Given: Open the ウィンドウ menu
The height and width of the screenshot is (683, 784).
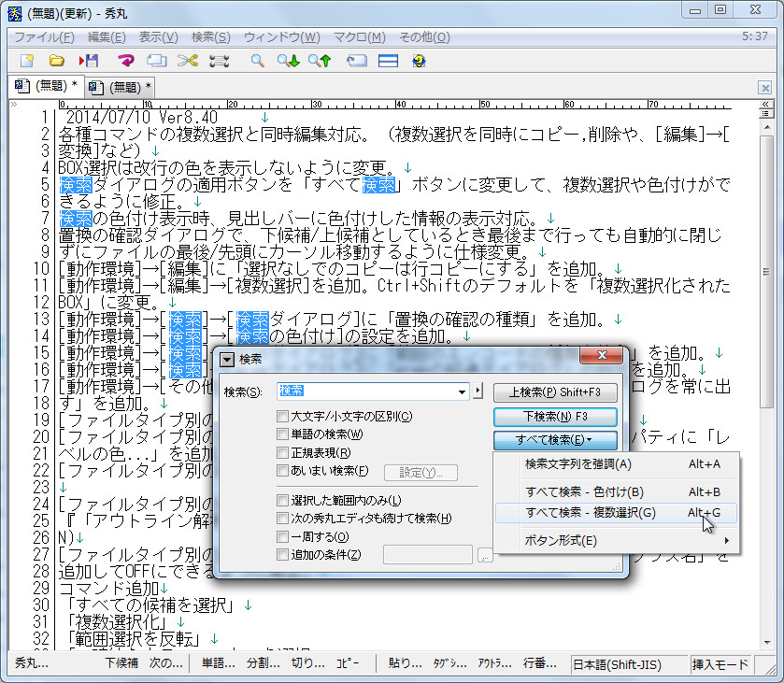Looking at the screenshot, I should coord(282,37).
